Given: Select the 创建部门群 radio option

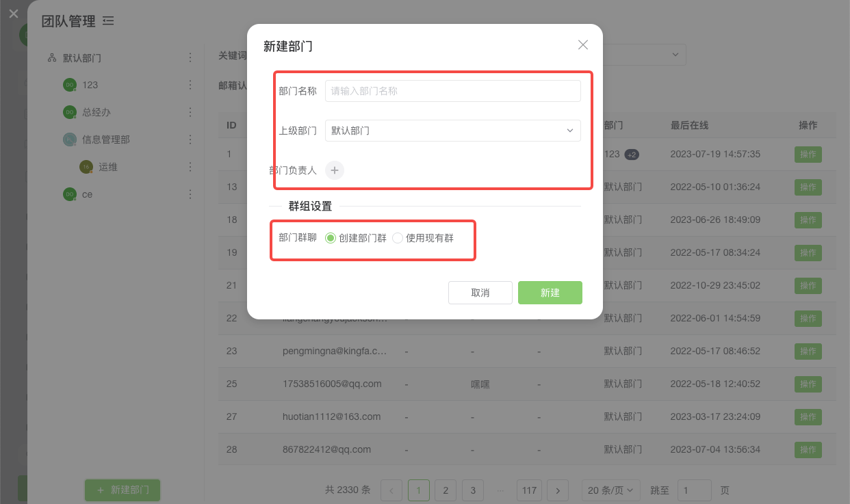Looking at the screenshot, I should pyautogui.click(x=331, y=238).
